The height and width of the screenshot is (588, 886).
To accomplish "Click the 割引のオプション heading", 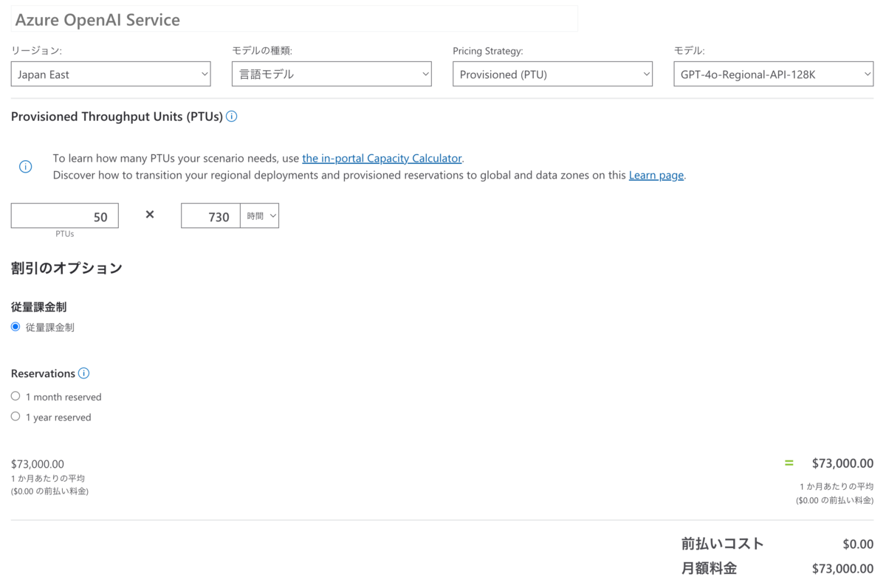I will (66, 269).
